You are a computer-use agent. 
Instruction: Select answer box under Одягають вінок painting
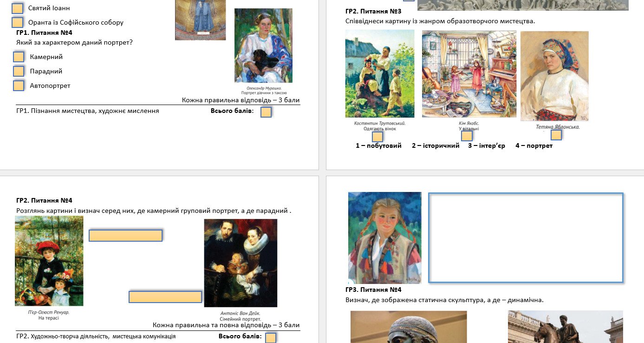click(x=377, y=137)
